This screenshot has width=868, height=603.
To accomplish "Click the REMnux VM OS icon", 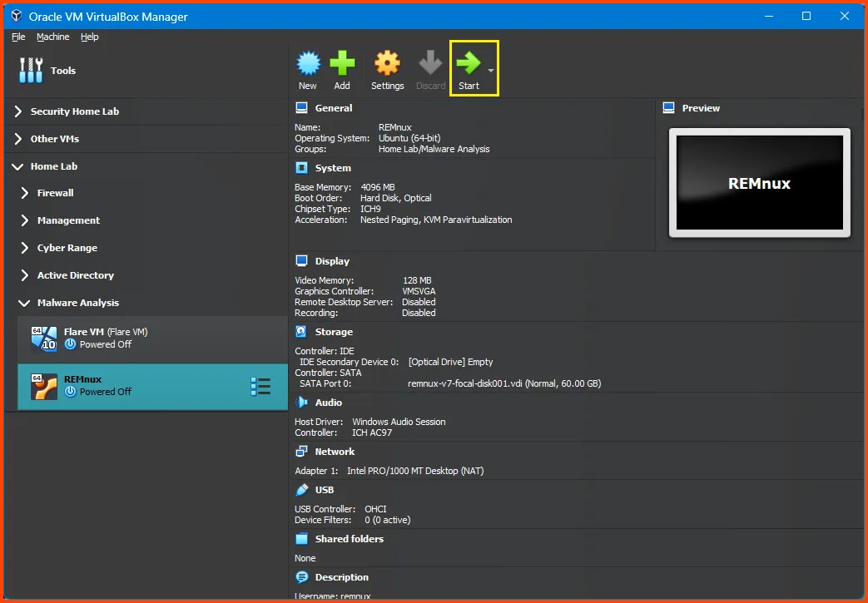I will [x=44, y=386].
